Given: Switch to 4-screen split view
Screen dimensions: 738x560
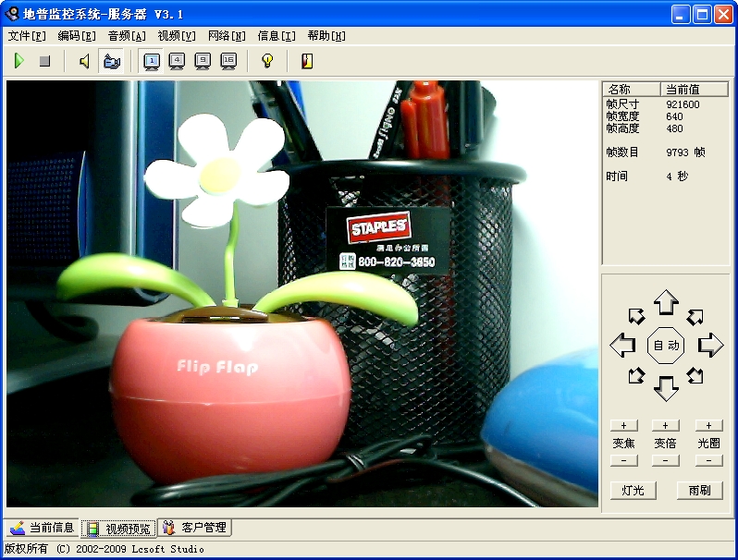Looking at the screenshot, I should point(178,62).
